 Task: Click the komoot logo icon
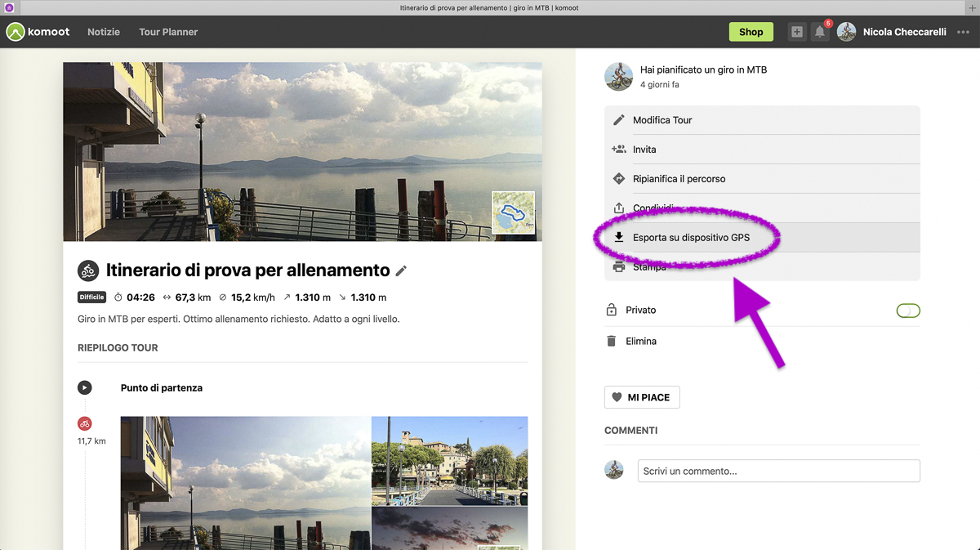click(16, 32)
